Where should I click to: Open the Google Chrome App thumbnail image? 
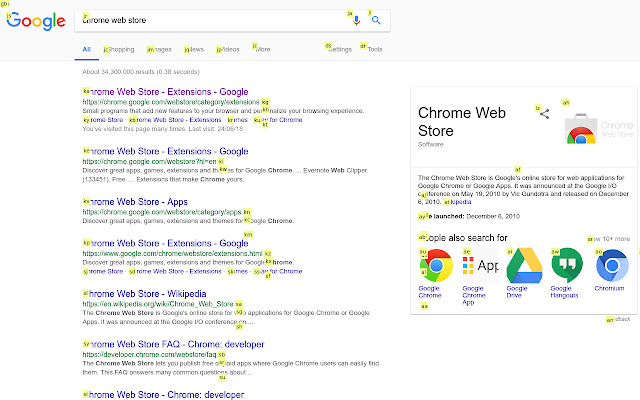click(480, 265)
